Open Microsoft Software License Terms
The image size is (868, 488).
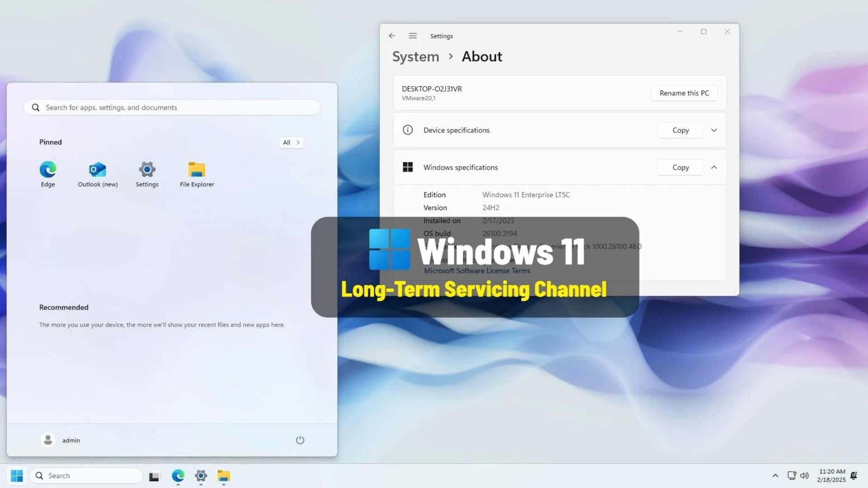pyautogui.click(x=477, y=271)
